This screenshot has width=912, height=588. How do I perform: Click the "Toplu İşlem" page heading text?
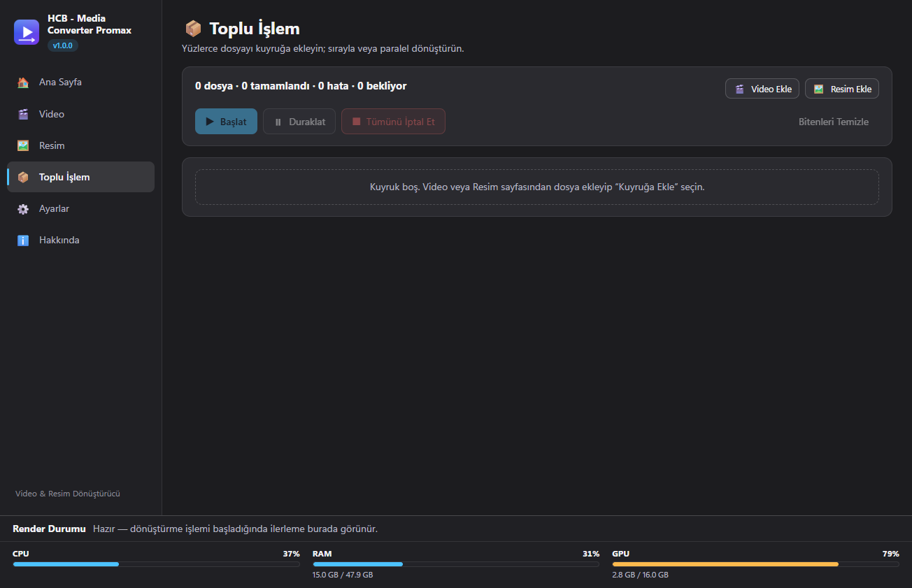coord(255,29)
